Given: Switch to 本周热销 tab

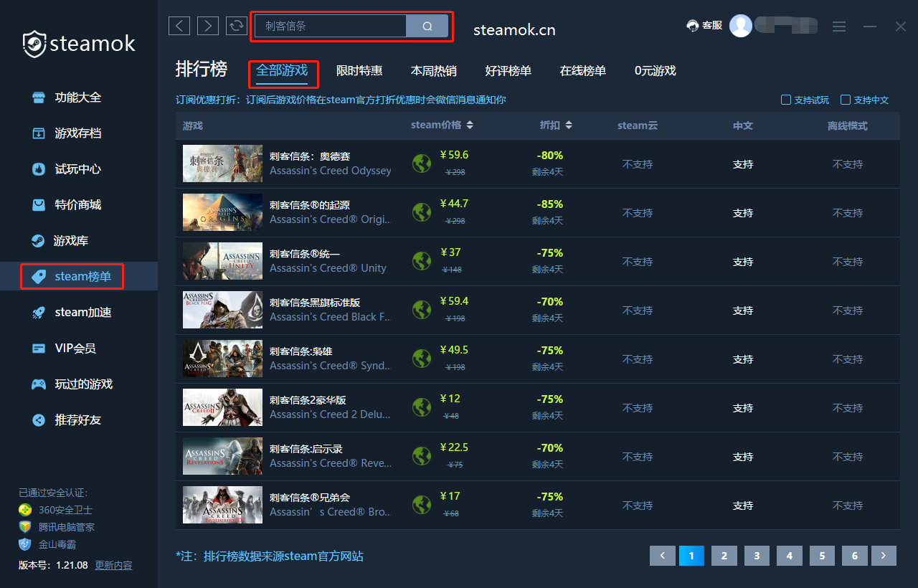Looking at the screenshot, I should (x=433, y=71).
